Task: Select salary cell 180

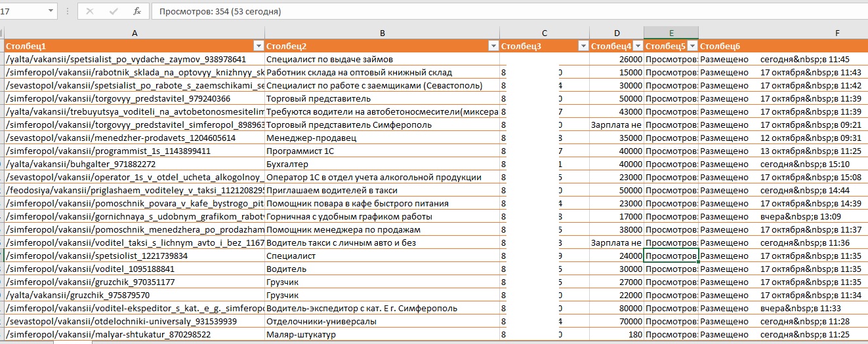Action: [617, 334]
